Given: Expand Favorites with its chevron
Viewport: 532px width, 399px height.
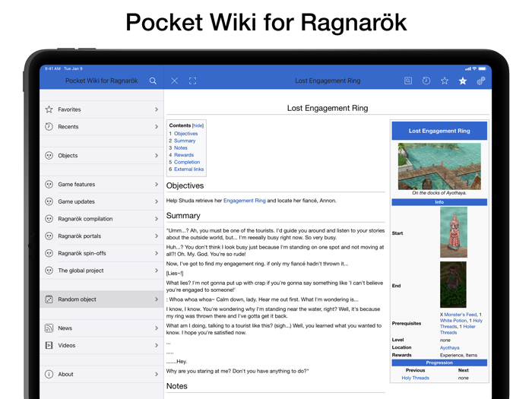Looking at the screenshot, I should point(157,109).
